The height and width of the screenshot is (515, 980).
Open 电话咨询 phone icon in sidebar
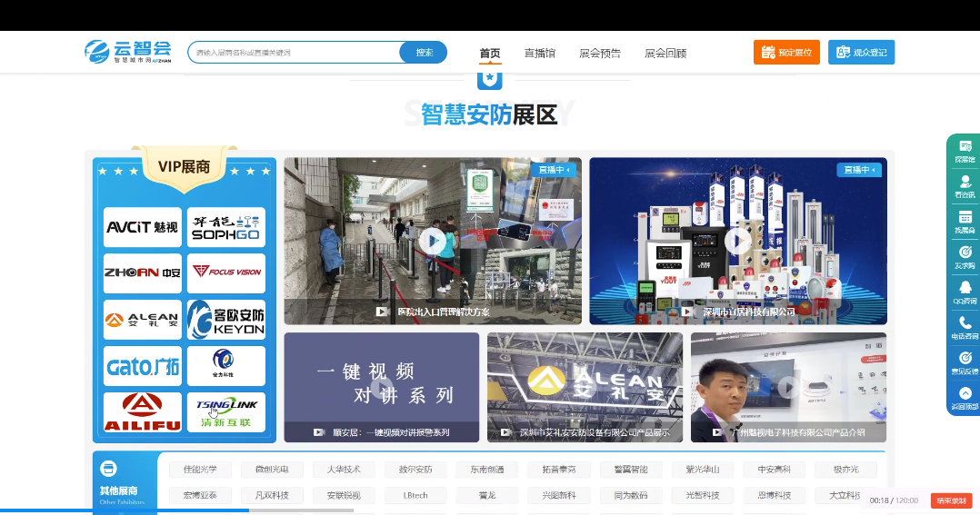(965, 328)
